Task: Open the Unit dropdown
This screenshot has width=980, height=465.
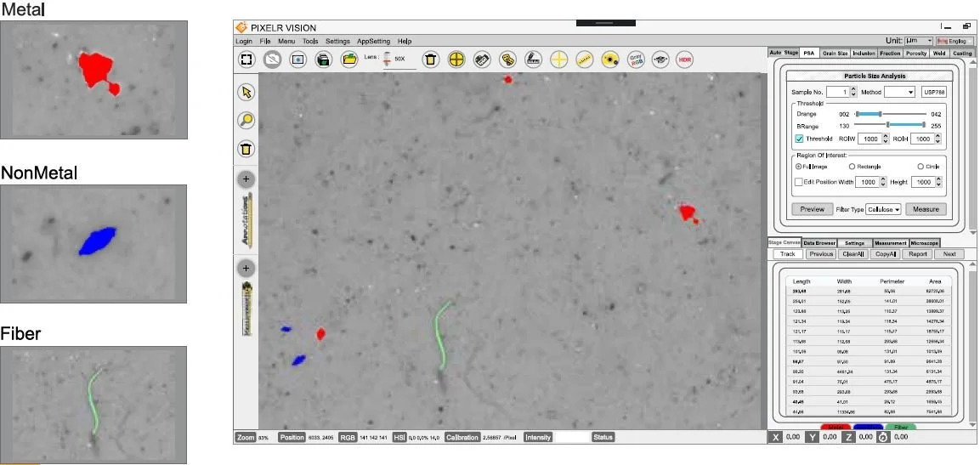Action: tap(919, 41)
